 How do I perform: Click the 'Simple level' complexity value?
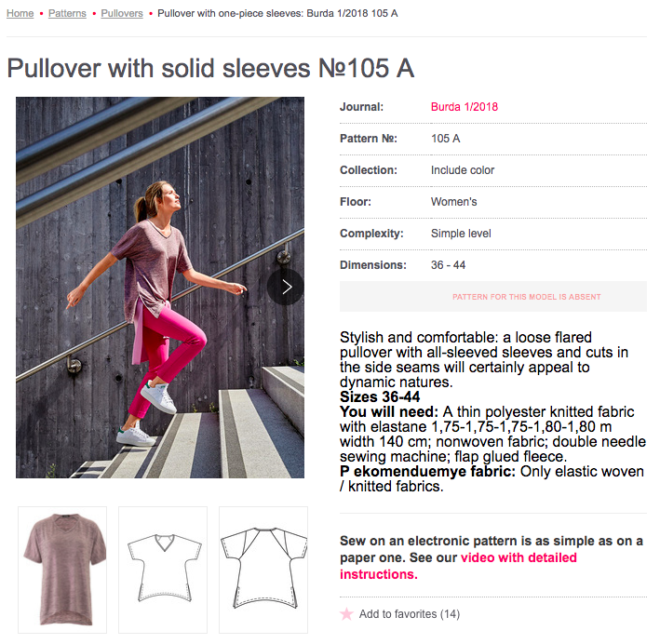click(461, 234)
